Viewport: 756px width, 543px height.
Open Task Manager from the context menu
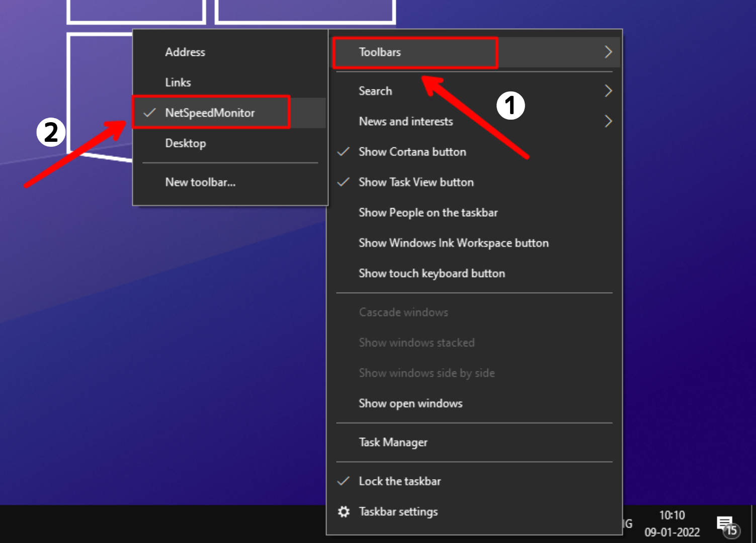tap(393, 442)
